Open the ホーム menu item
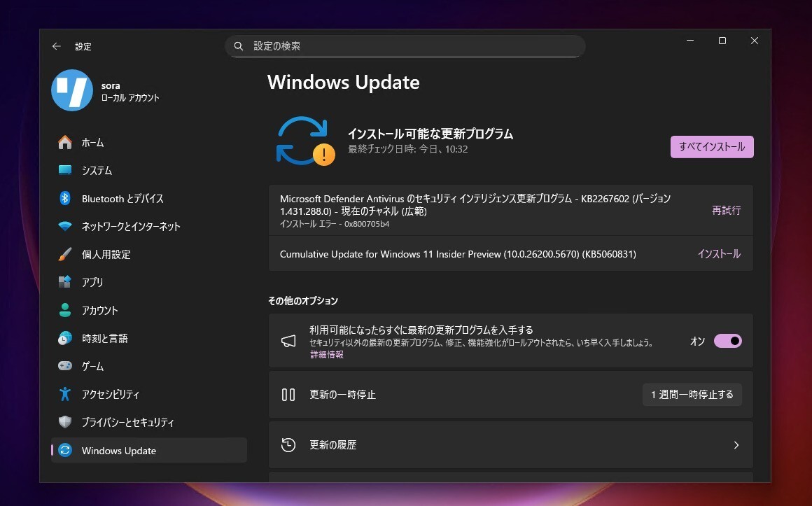Screen dimensions: 812x506 coord(149,142)
